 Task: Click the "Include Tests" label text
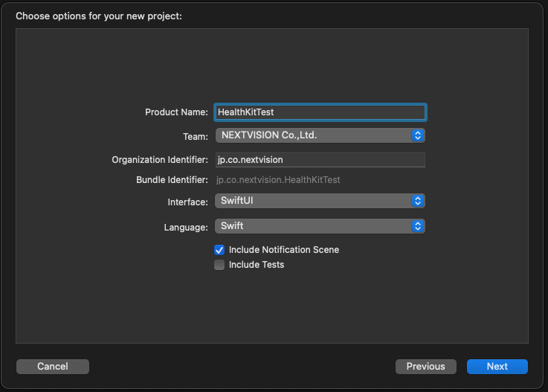(257, 265)
